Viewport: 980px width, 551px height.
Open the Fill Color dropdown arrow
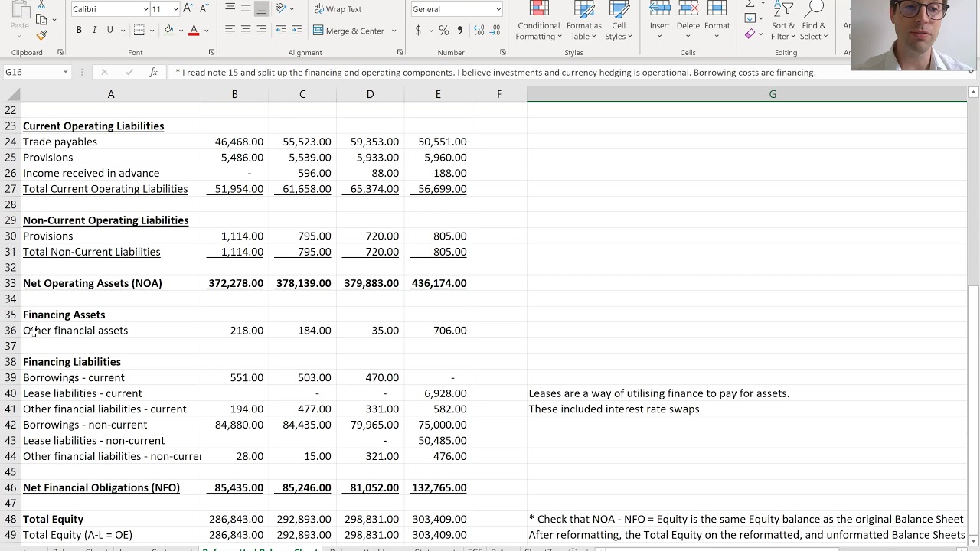pyautogui.click(x=181, y=31)
